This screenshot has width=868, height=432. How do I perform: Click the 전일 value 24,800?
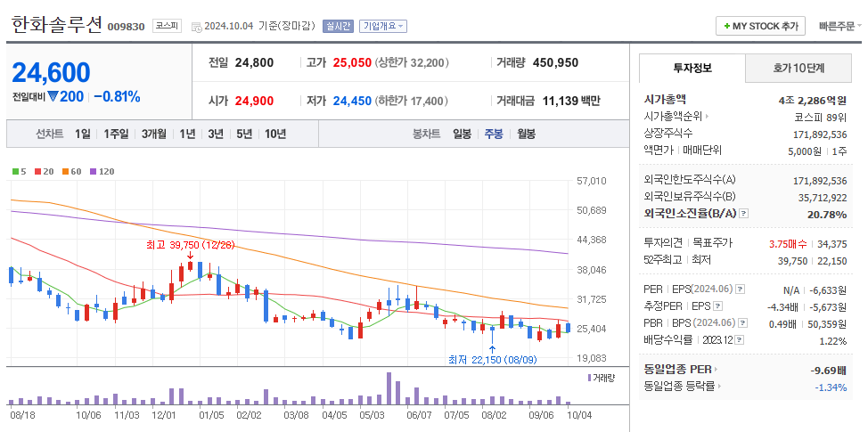click(x=254, y=62)
